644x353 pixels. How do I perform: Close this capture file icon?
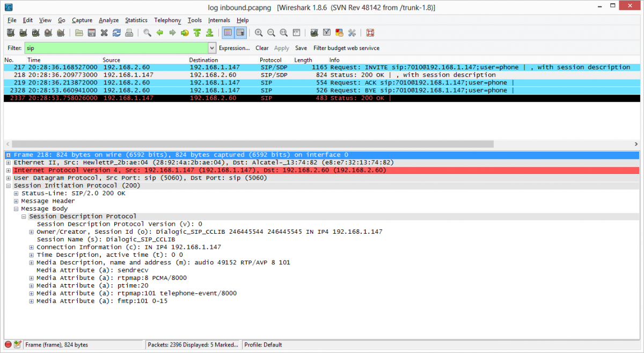click(104, 33)
